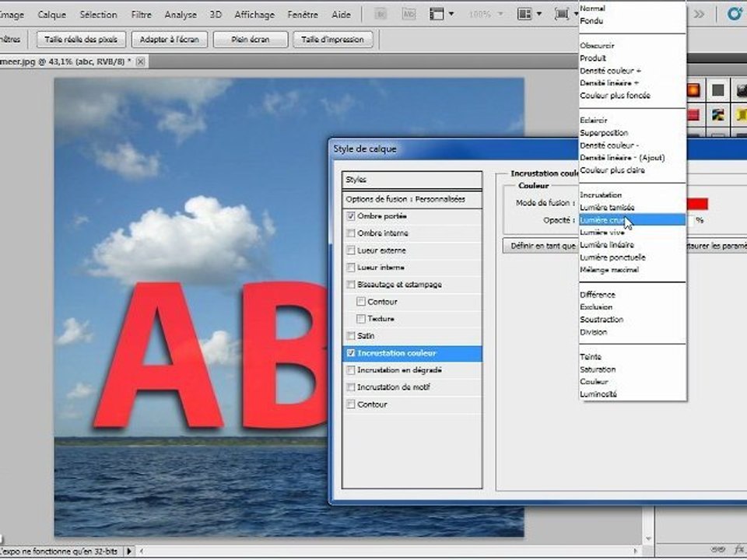Enable the Incrustation en dégradé checkbox

(351, 370)
